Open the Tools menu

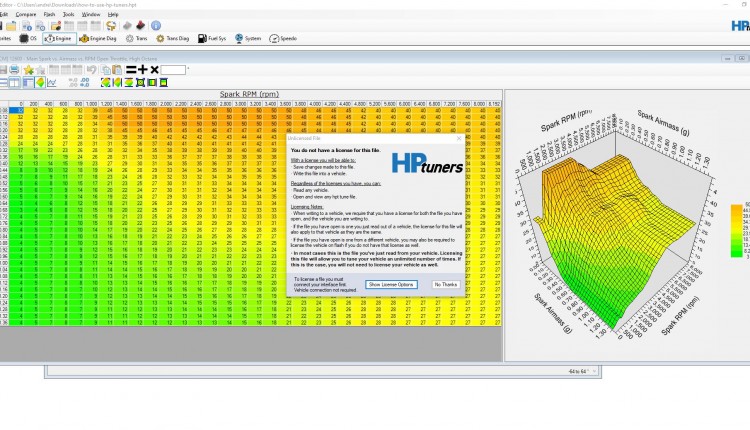point(68,15)
